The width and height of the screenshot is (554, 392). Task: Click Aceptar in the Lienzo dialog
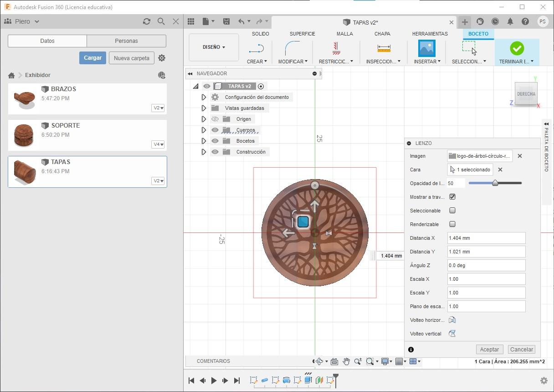click(x=490, y=350)
